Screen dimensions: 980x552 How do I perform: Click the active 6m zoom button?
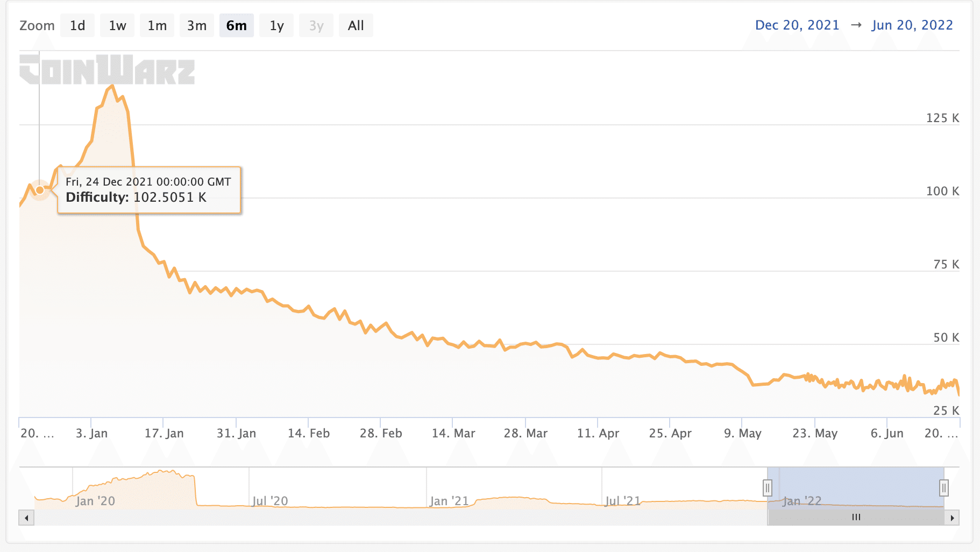[x=237, y=25]
